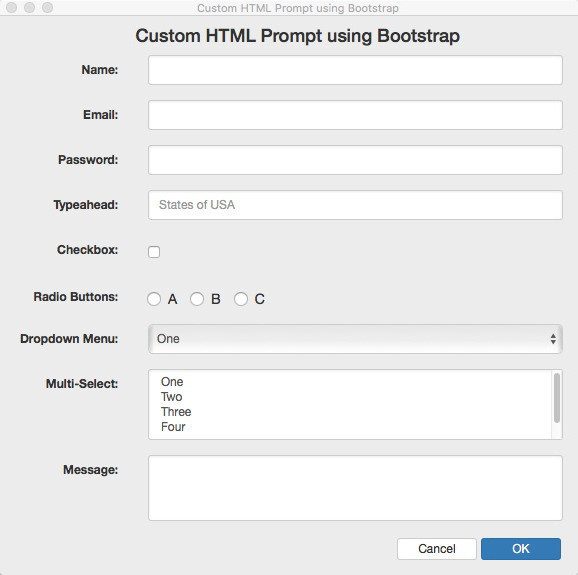
Task: Pick Four in the Multi-Select list
Action: click(173, 427)
